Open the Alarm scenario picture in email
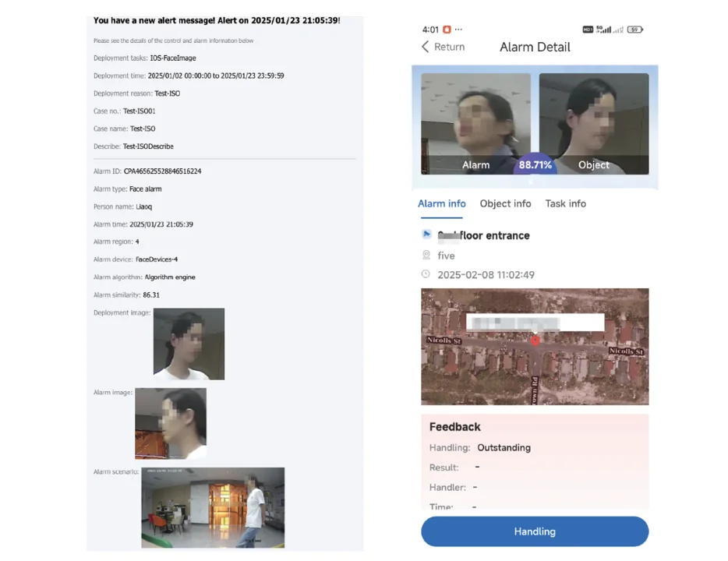 tap(213, 508)
